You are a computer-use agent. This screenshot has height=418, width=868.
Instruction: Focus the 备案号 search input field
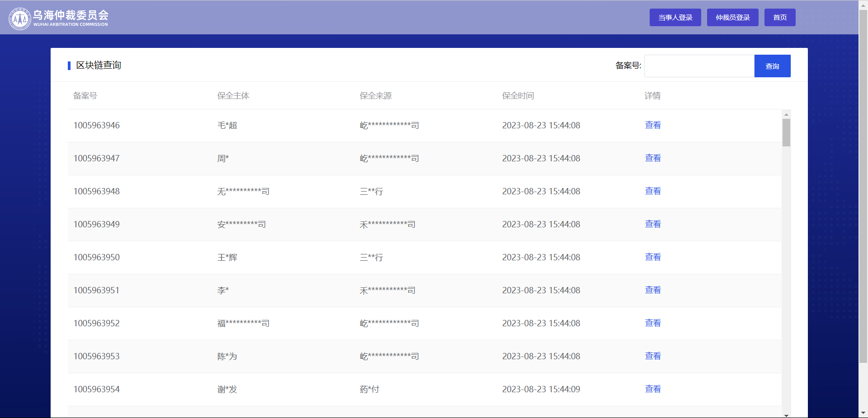[699, 66]
